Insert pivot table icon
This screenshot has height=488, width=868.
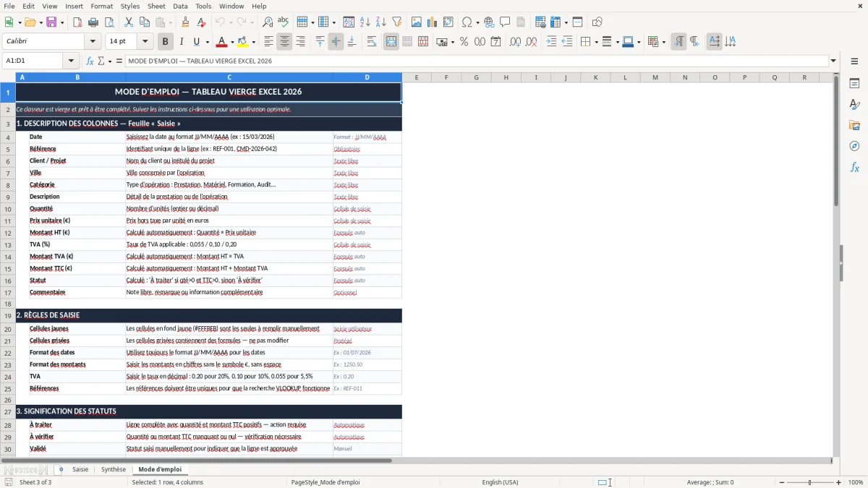coord(448,22)
